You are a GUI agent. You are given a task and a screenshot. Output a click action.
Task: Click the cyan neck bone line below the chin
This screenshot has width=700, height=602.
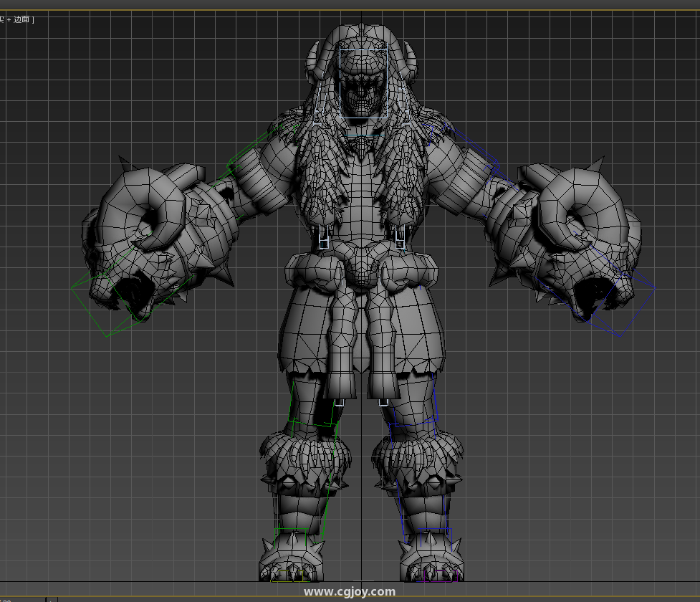[363, 135]
